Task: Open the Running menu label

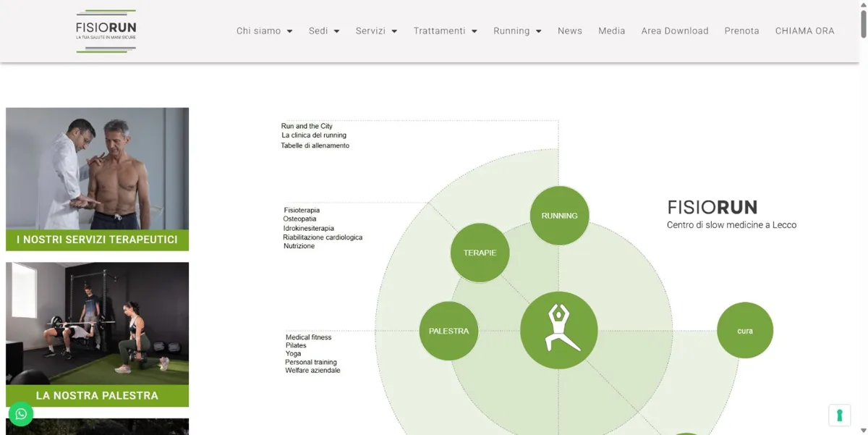Action: tap(511, 31)
